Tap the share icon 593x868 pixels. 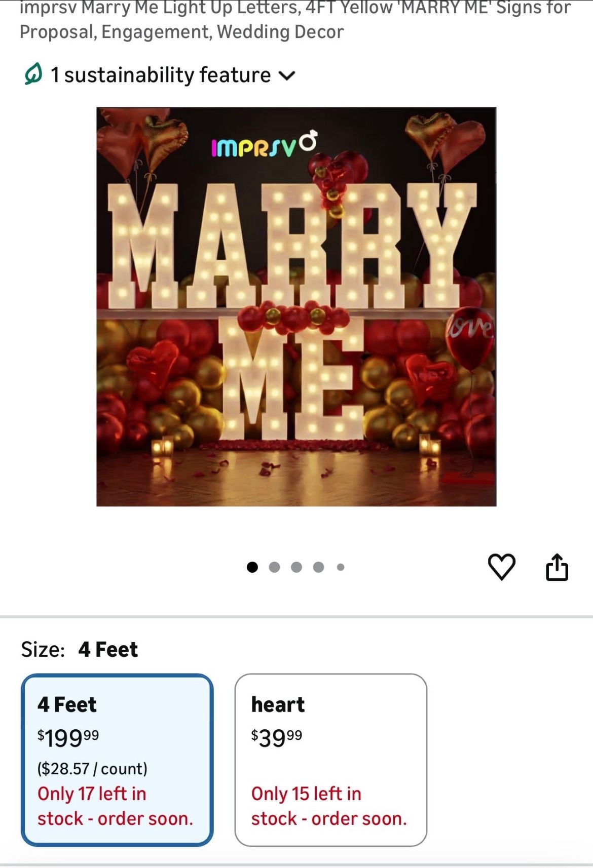pos(557,567)
